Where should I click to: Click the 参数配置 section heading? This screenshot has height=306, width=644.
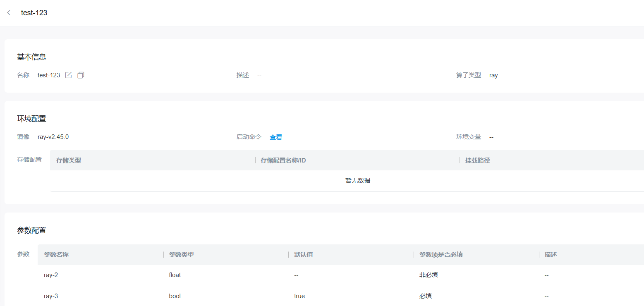[x=31, y=230]
